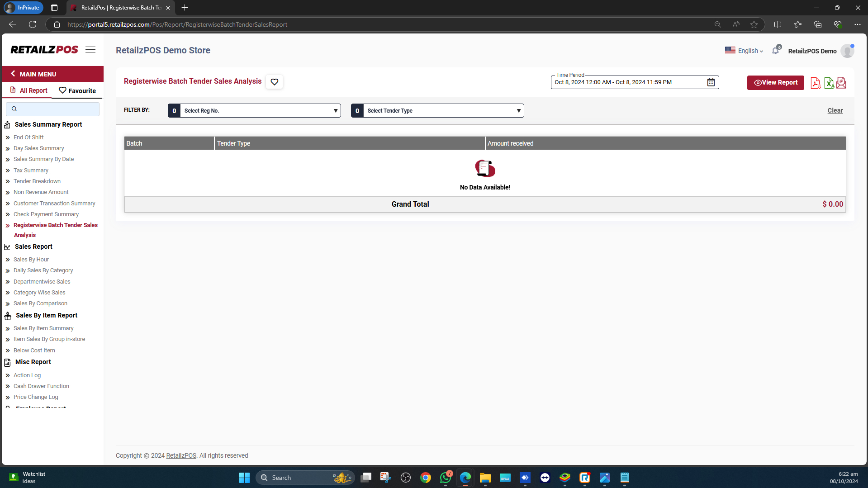Export report to Excel icon
The image size is (868, 488).
tap(829, 83)
